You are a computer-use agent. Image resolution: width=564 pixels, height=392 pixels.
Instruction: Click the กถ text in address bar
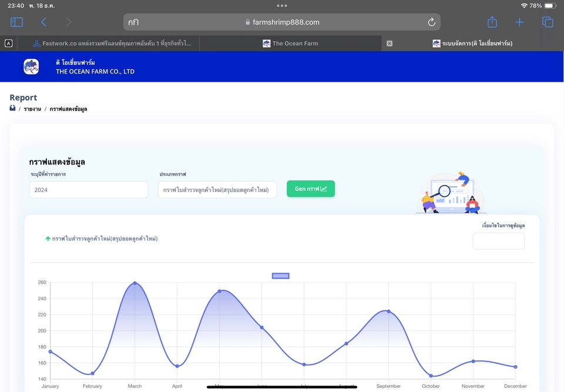point(133,22)
